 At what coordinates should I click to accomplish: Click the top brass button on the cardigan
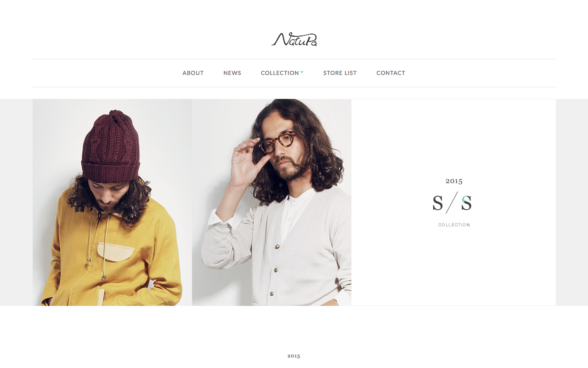[x=277, y=247]
